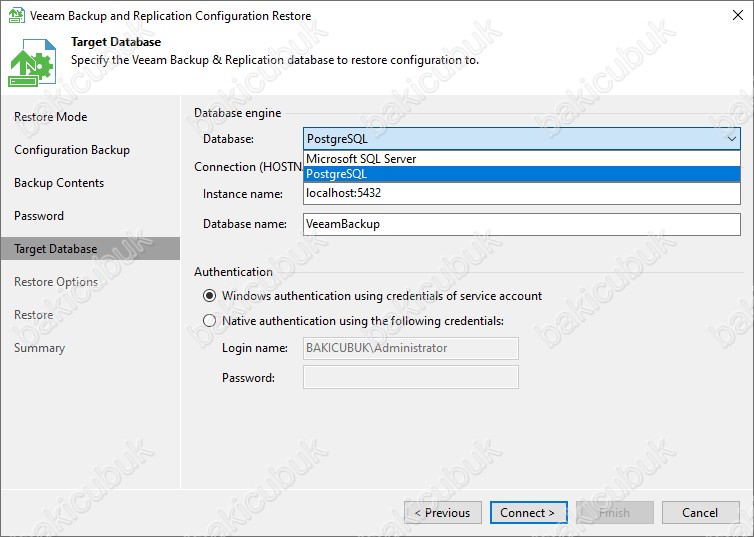Select Windows authentication using service account
This screenshot has height=537, width=754.
coord(209,296)
